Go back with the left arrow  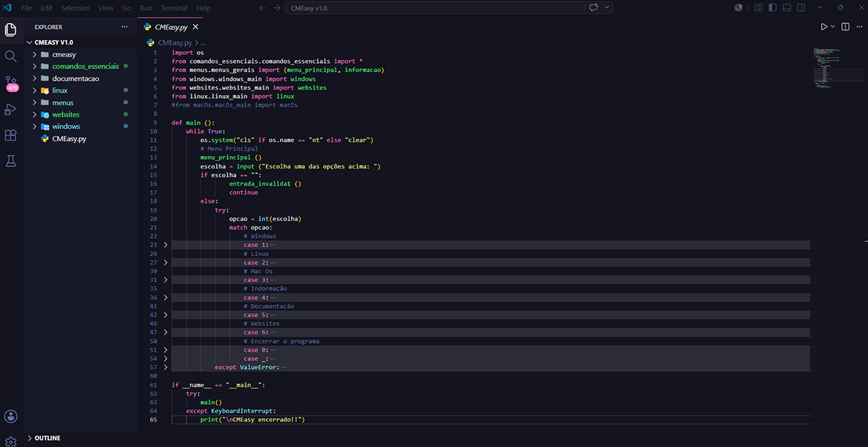click(263, 7)
